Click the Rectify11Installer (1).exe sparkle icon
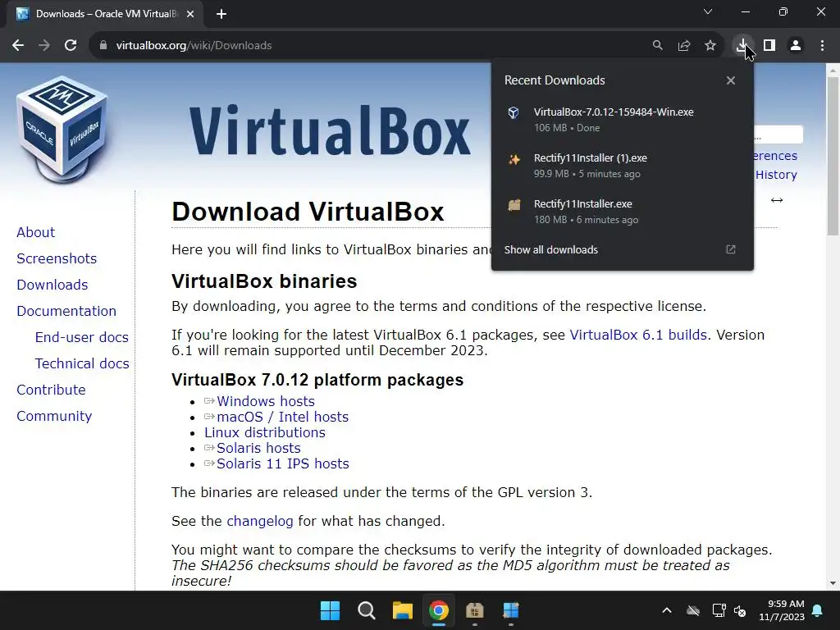The width and height of the screenshot is (840, 630). tap(514, 159)
